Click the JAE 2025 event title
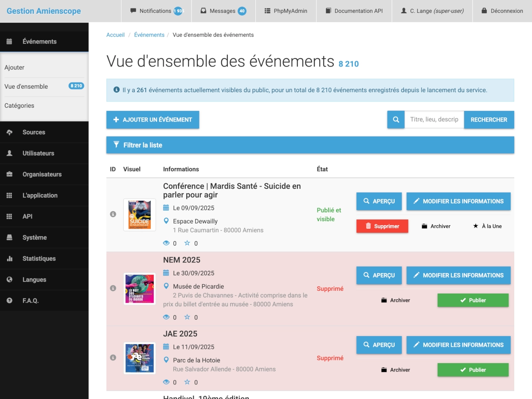The width and height of the screenshot is (532, 399). 180,334
